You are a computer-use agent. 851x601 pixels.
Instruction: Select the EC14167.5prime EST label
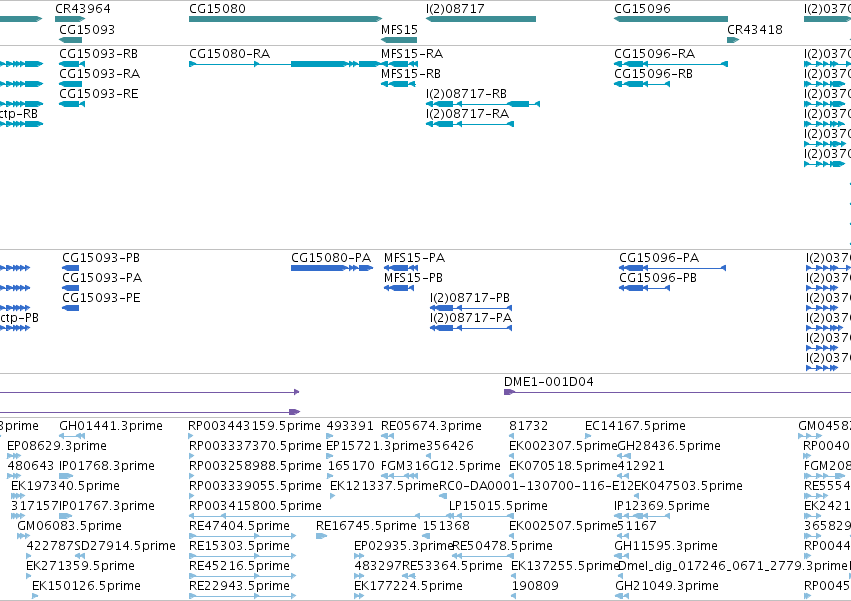click(x=636, y=426)
